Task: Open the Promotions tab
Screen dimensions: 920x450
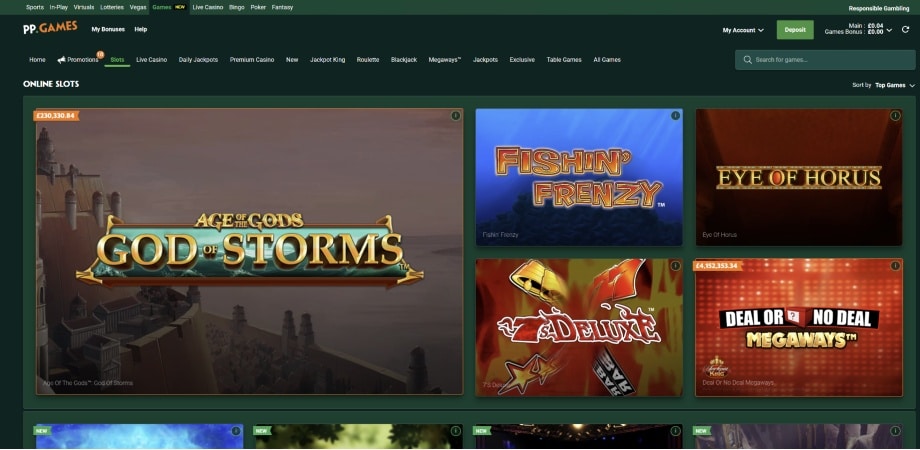Action: (83, 60)
